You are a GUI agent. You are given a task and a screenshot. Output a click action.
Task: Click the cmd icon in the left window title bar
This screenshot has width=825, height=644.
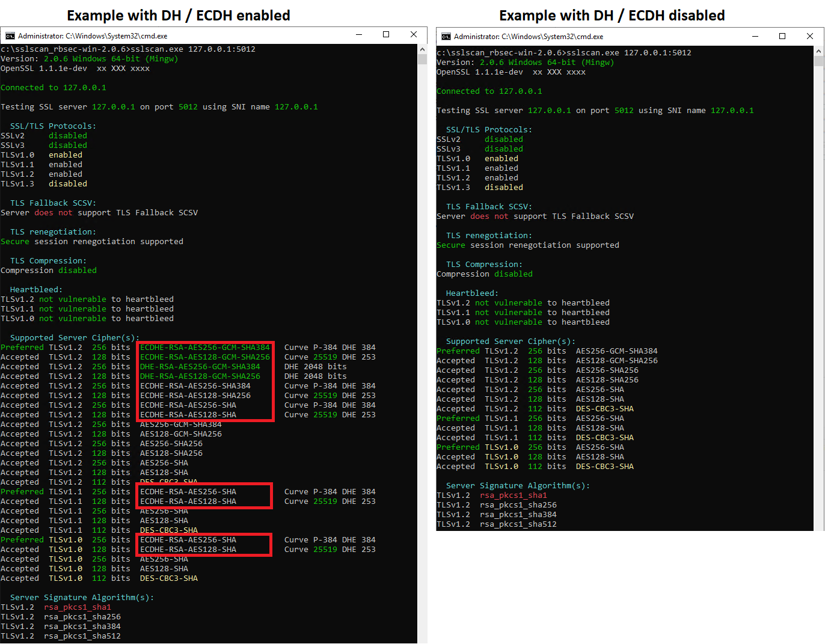click(10, 35)
